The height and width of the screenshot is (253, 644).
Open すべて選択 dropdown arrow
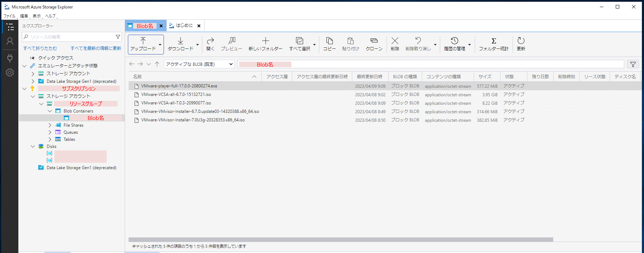pyautogui.click(x=314, y=45)
